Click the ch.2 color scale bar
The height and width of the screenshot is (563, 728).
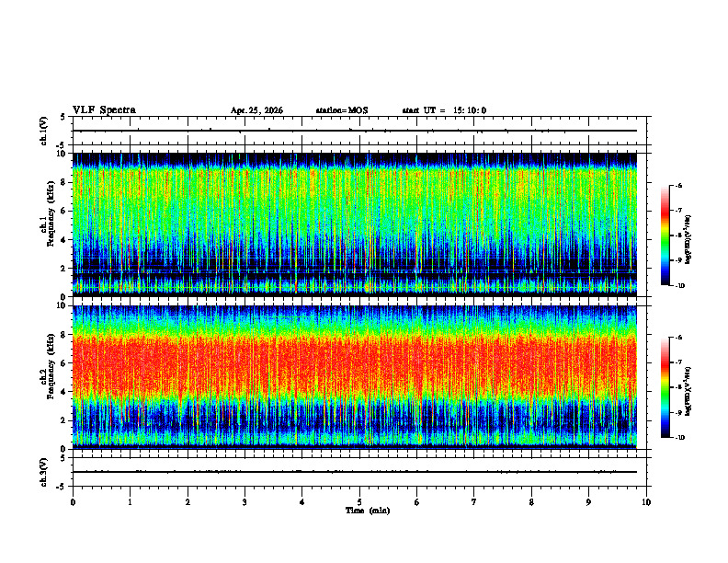click(x=665, y=387)
